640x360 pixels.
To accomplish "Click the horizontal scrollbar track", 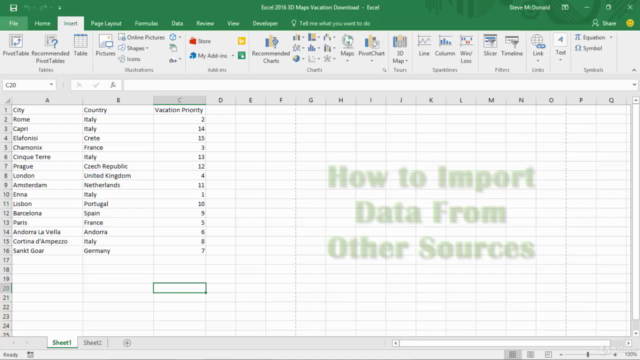I will 504,343.
